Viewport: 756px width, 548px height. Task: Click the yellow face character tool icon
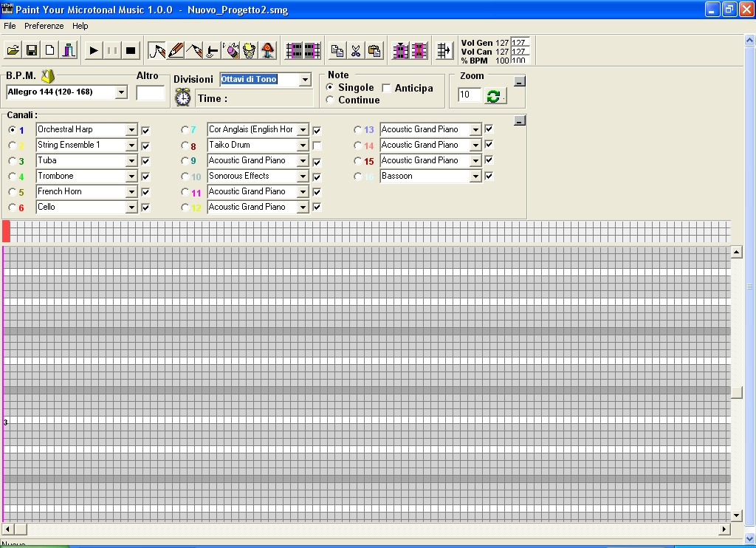click(x=249, y=50)
